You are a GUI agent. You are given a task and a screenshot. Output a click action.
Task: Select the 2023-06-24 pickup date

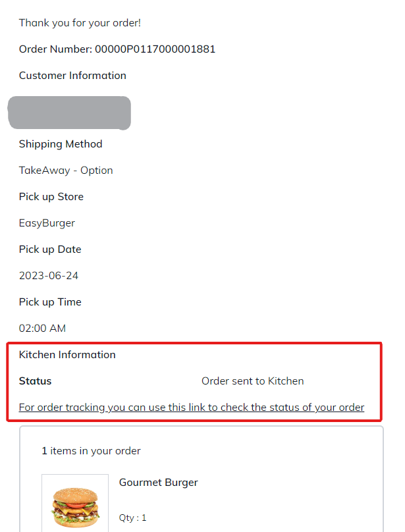coord(49,276)
